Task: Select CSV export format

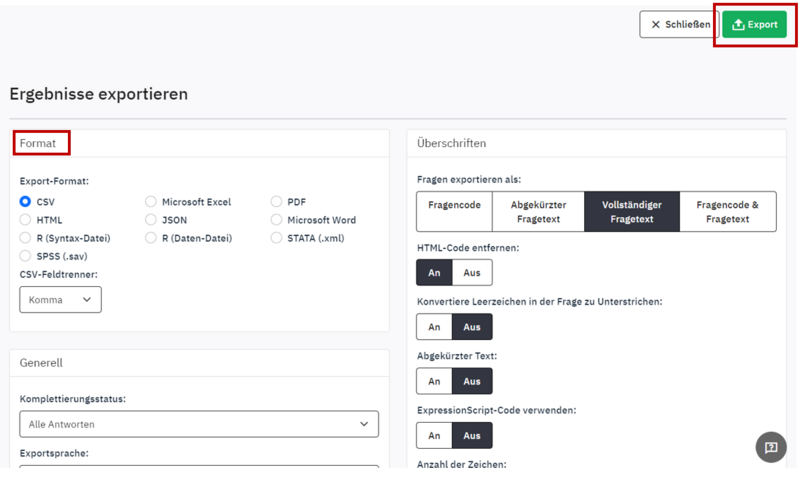Action: 25,202
